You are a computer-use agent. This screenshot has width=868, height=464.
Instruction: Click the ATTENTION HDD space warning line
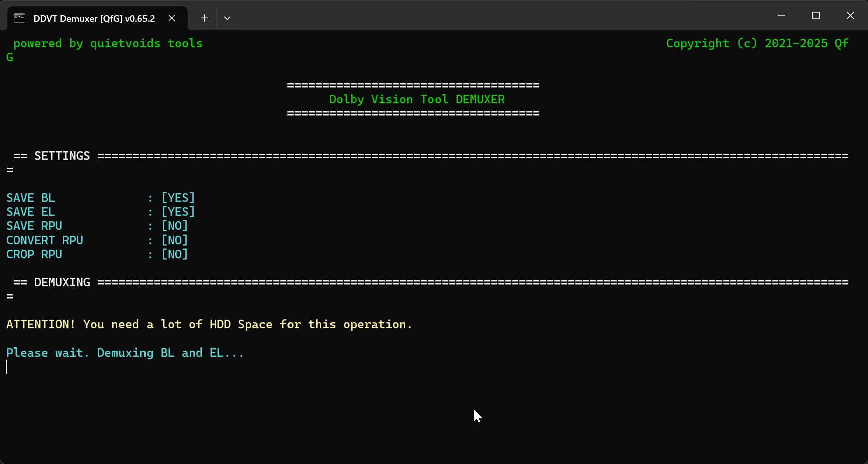click(x=209, y=324)
